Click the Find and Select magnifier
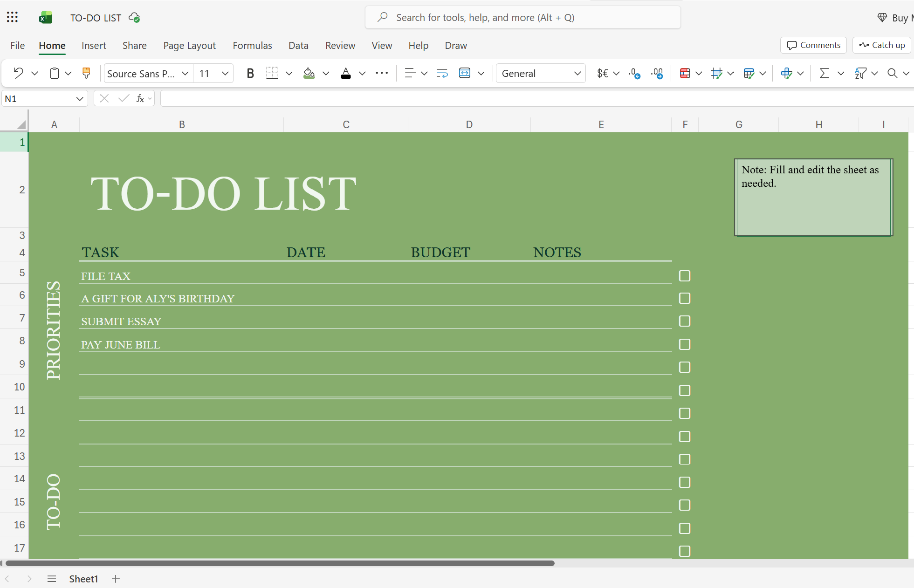The image size is (914, 588). click(x=893, y=73)
